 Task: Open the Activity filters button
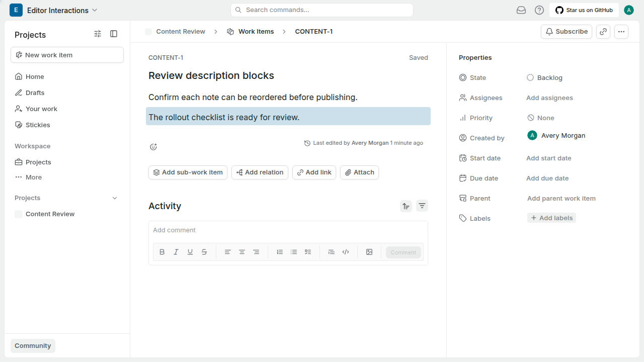(x=422, y=206)
